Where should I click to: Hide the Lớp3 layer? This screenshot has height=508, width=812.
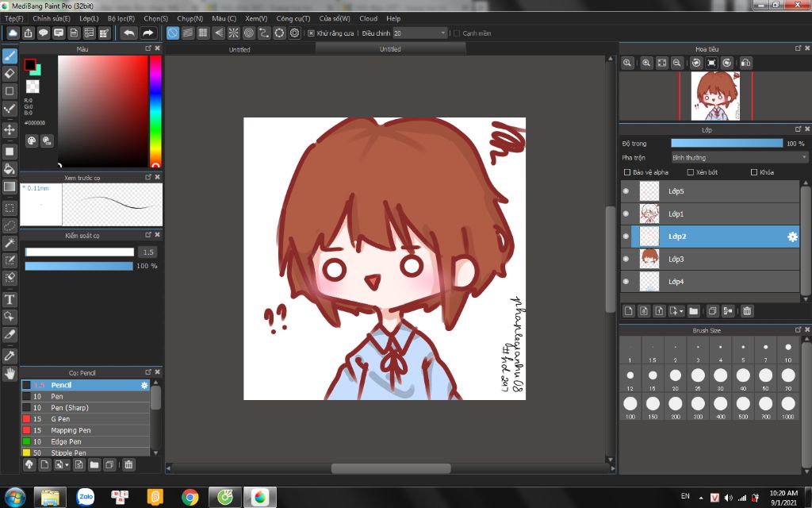tap(626, 260)
